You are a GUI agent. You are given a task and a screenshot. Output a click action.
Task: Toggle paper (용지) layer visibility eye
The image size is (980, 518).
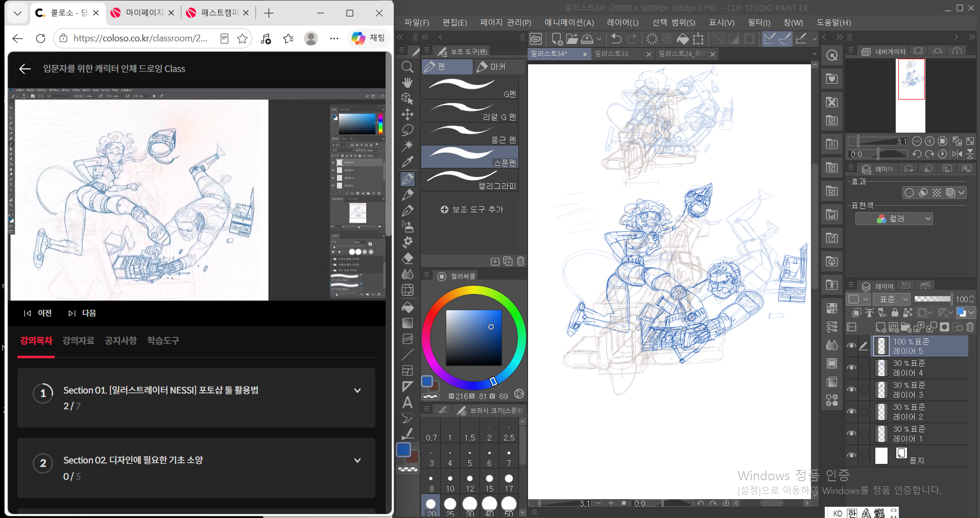(x=851, y=456)
